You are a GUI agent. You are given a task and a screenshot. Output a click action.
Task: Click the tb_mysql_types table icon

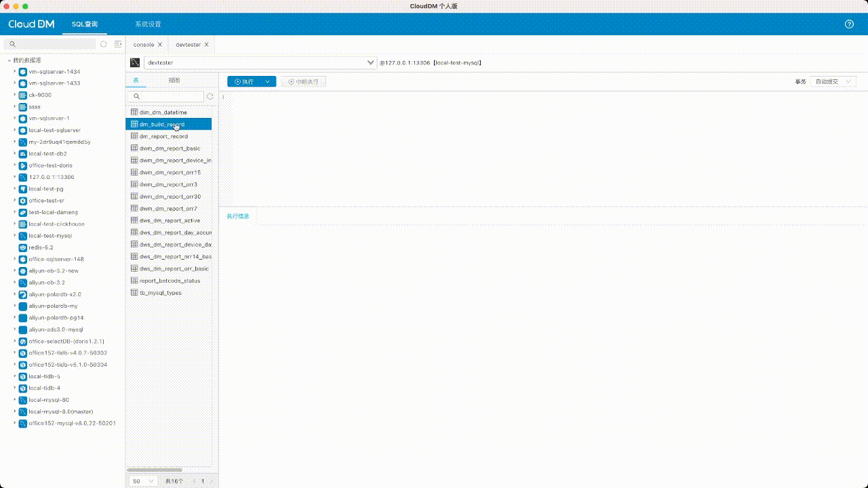tap(134, 293)
